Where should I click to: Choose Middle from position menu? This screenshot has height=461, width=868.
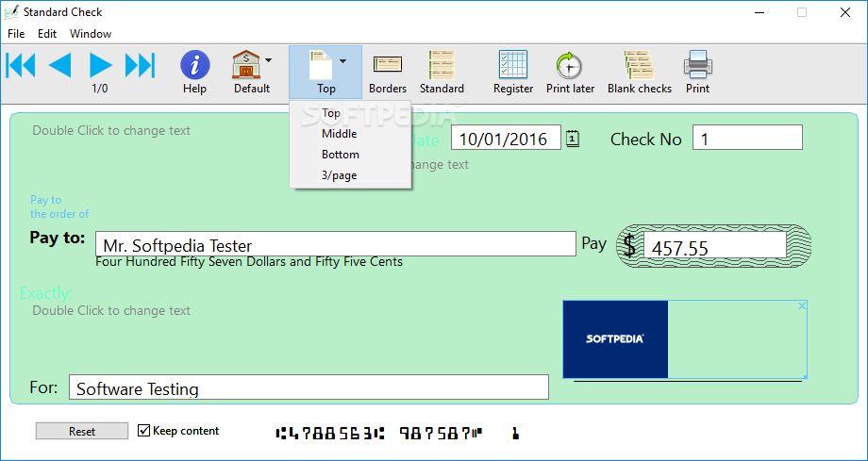coord(350,134)
